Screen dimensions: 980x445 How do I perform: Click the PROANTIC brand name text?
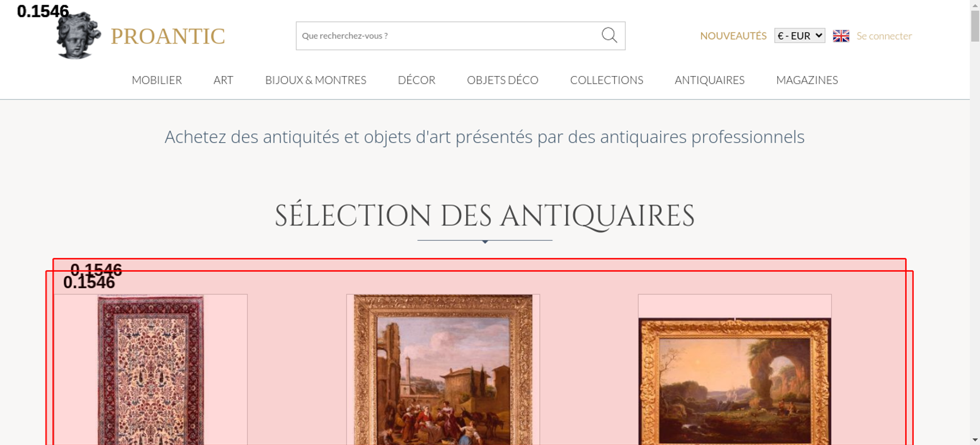168,36
